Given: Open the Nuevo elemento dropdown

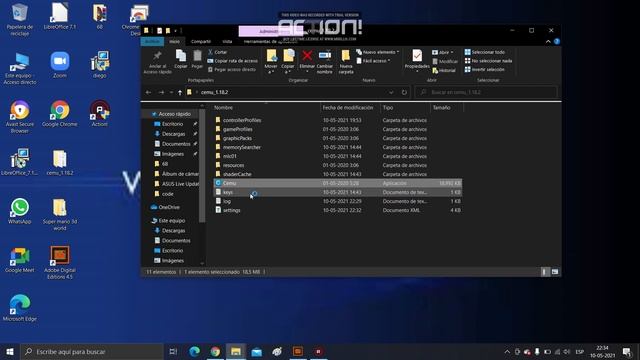Looking at the screenshot, I should 378,52.
